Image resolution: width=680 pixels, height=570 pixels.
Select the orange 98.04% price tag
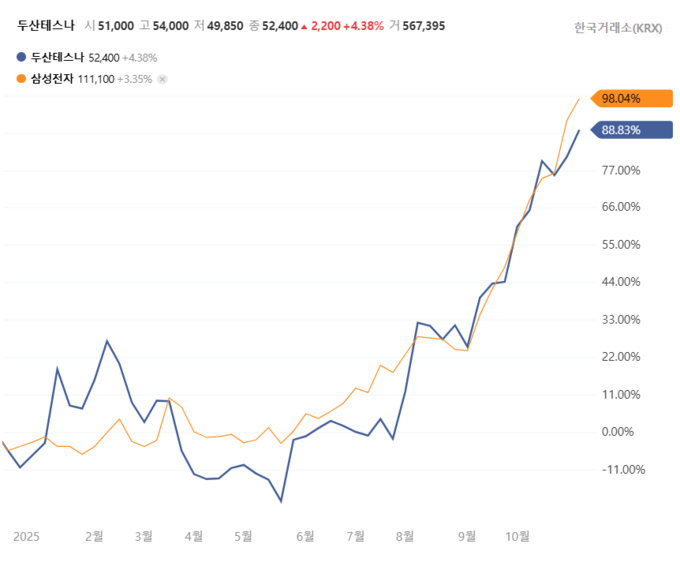(630, 98)
